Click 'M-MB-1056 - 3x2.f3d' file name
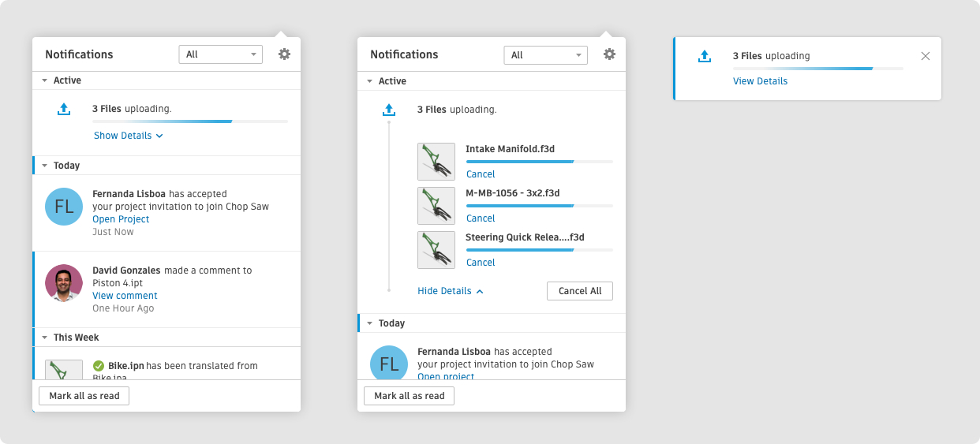This screenshot has height=444, width=980. (x=512, y=193)
